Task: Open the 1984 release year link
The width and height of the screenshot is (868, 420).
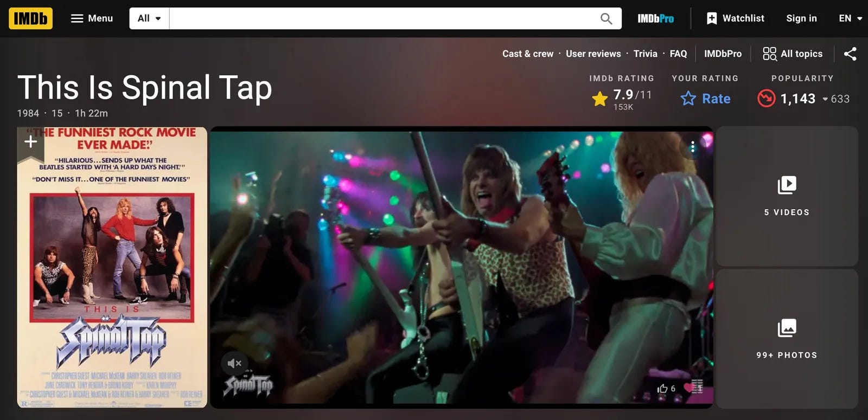Action: (x=28, y=113)
